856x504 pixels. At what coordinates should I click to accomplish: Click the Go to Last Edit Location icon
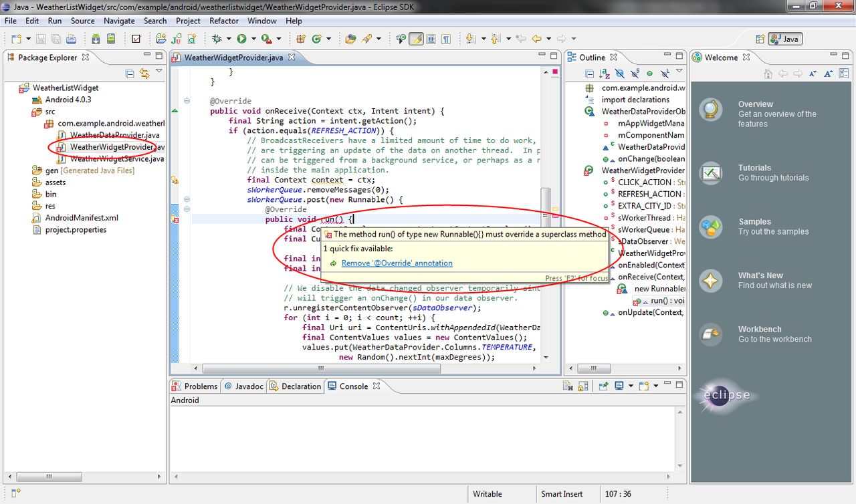click(x=520, y=39)
